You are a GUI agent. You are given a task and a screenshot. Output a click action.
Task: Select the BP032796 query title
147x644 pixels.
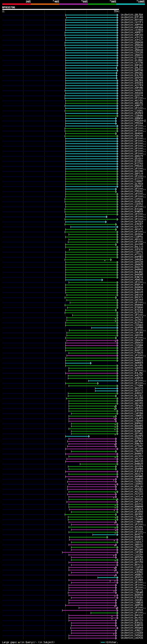point(8,8)
